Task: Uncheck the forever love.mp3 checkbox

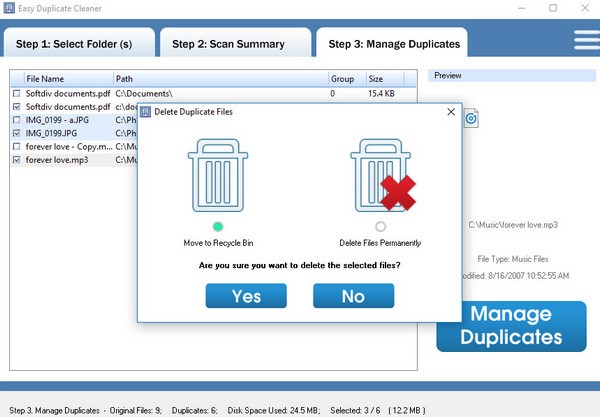Action: coord(16,160)
